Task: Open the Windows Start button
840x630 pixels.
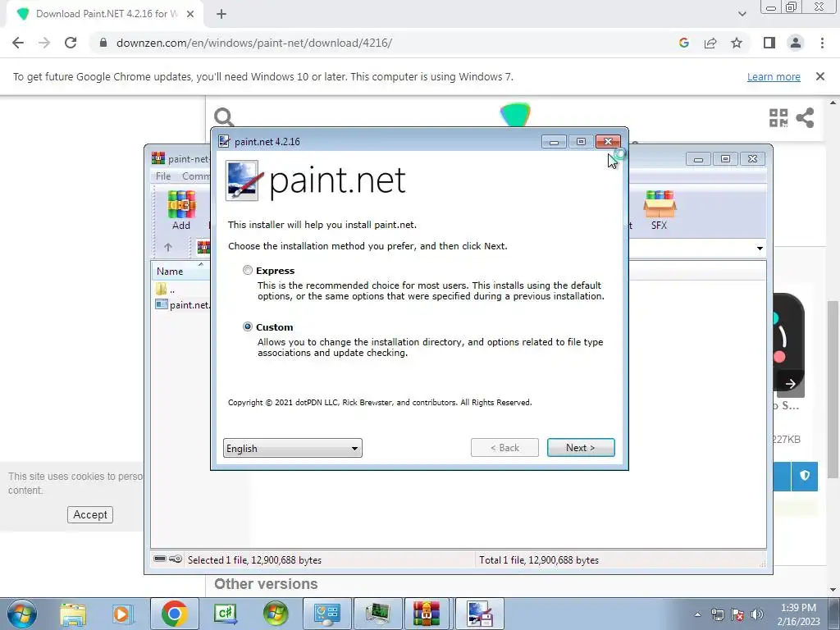Action: (22, 614)
